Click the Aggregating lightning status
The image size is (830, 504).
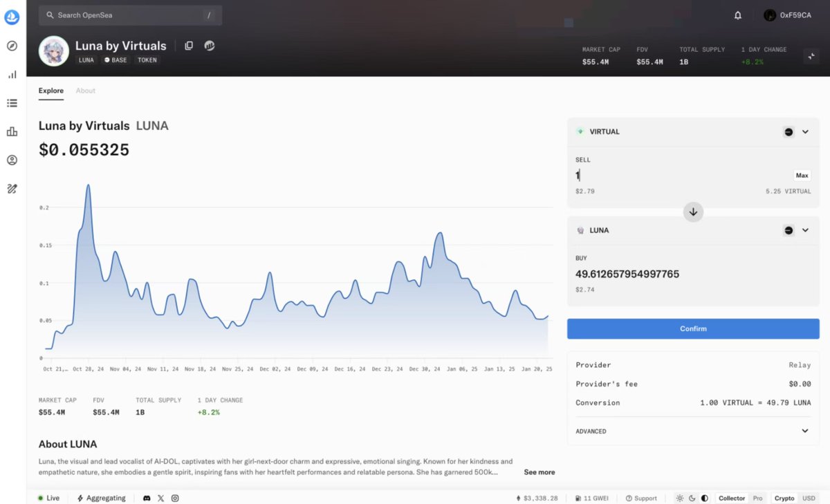[102, 498]
